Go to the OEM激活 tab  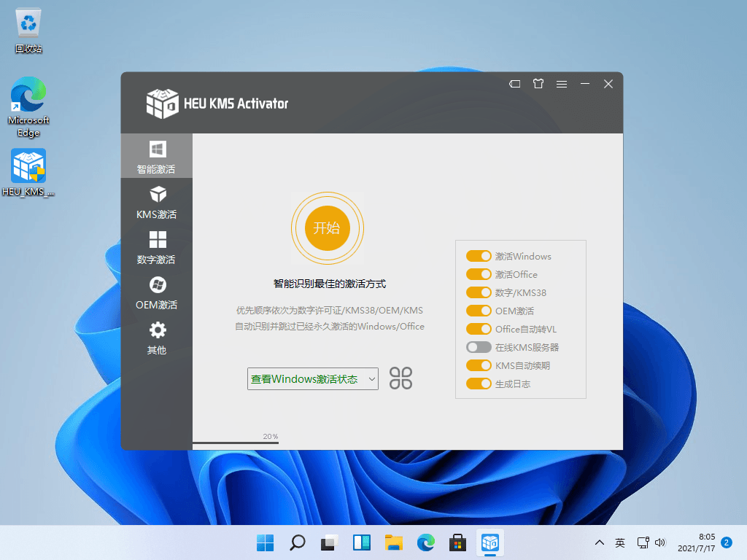click(x=156, y=292)
